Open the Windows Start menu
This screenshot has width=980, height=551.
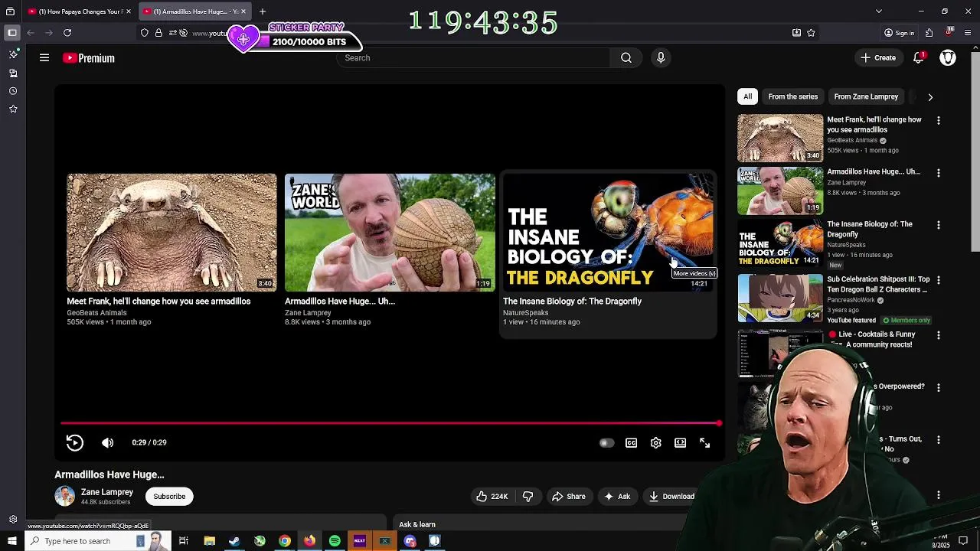tap(11, 541)
